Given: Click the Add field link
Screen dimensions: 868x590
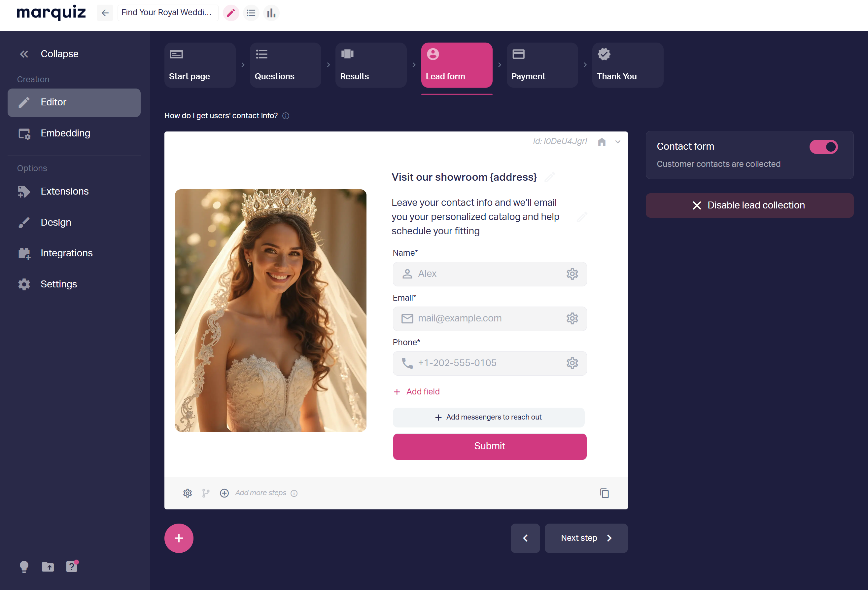Looking at the screenshot, I should tap(422, 391).
